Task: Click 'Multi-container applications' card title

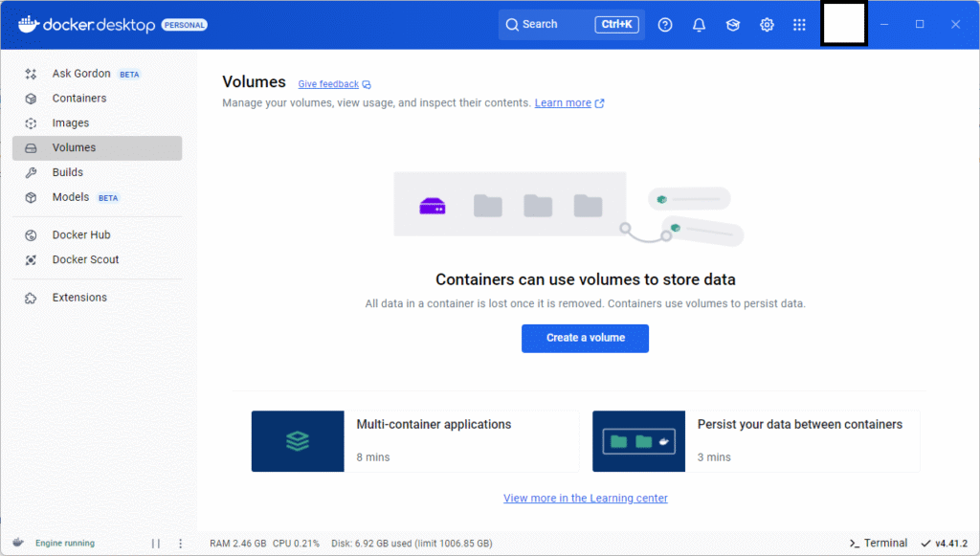Action: click(434, 424)
